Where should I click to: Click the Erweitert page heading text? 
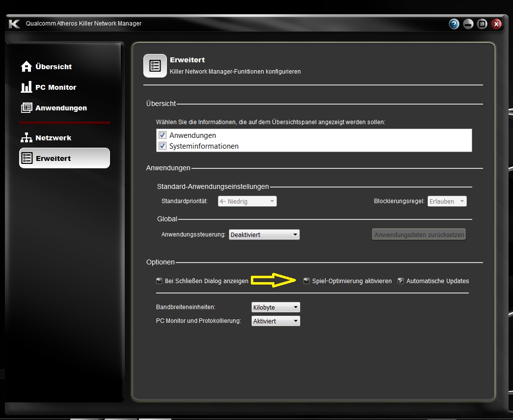[x=187, y=60]
